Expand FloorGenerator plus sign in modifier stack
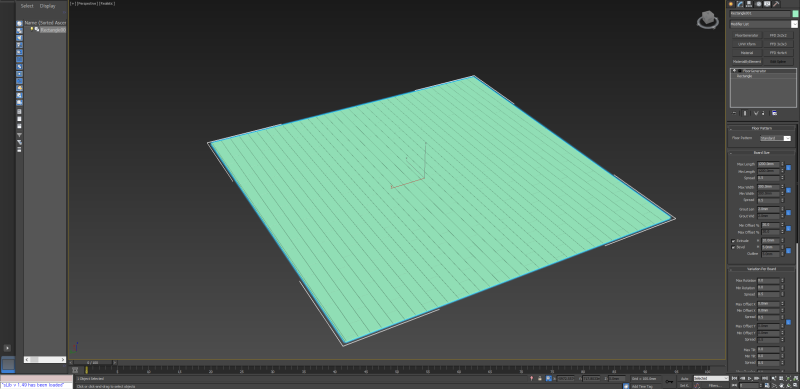Image resolution: width=800 pixels, height=389 pixels. click(x=734, y=71)
